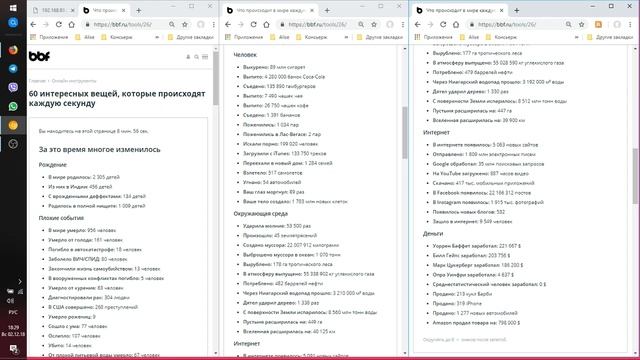
Task: Open Chrome menu in the left window
Action: pos(213,24)
